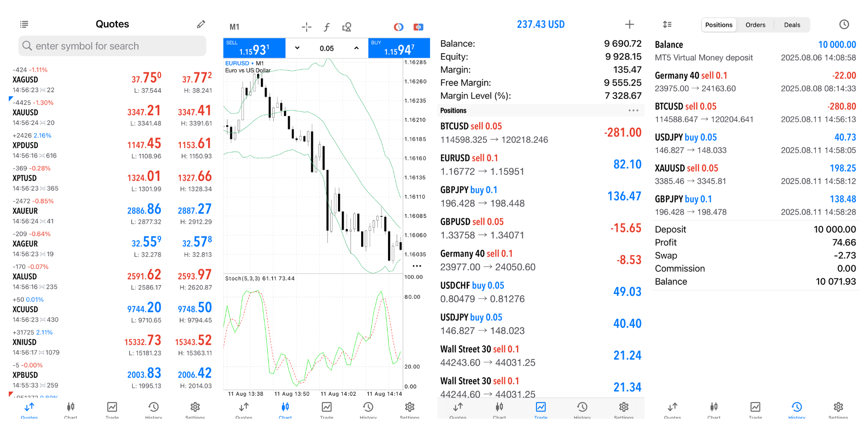
Task: Open the Trade screen from the bottom bar
Action: pos(541,410)
